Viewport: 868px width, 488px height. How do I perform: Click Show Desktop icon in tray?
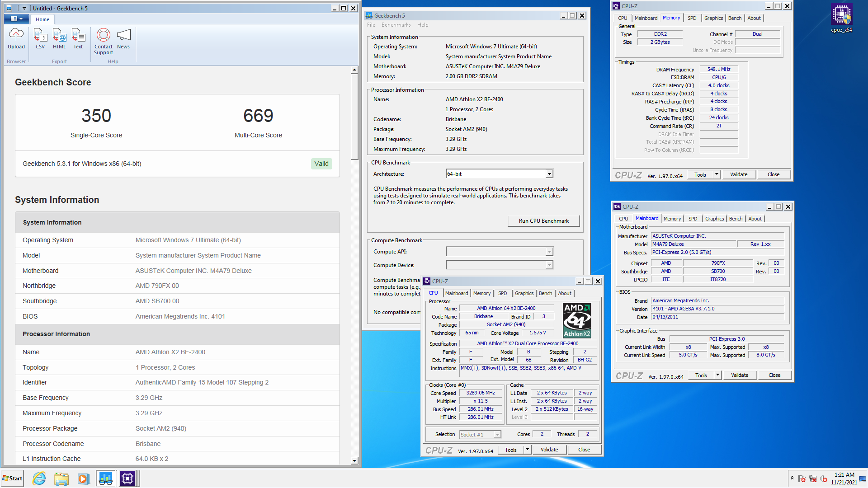pyautogui.click(x=863, y=479)
